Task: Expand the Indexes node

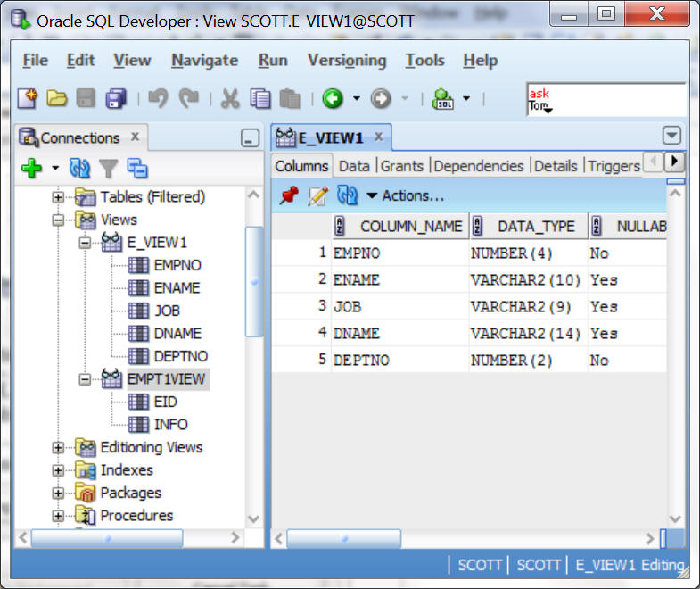Action: [58, 470]
